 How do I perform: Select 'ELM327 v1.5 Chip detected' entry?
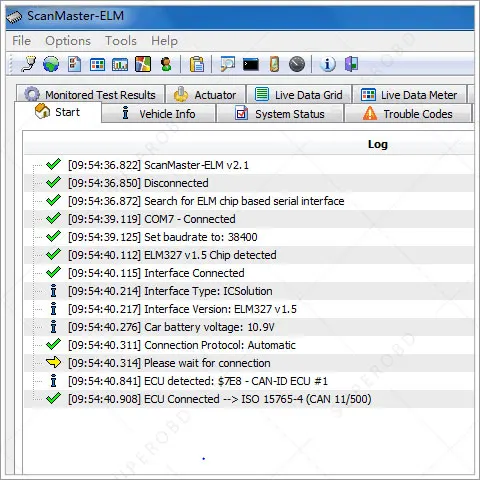pyautogui.click(x=249, y=255)
